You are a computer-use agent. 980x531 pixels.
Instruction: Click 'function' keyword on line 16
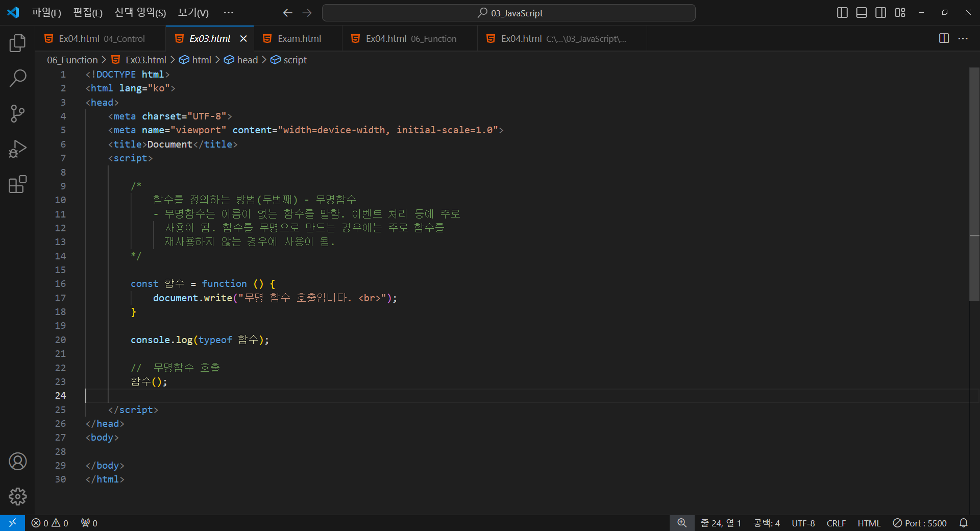[x=224, y=284]
